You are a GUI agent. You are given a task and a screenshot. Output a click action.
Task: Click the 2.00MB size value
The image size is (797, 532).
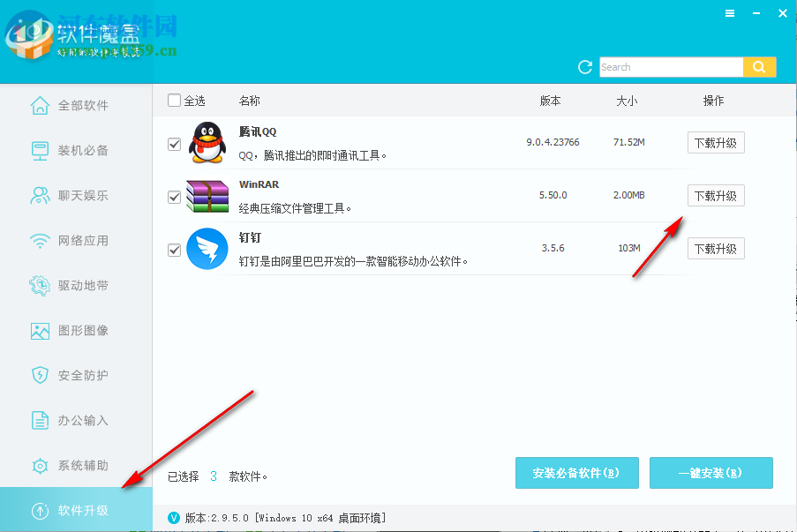click(628, 195)
